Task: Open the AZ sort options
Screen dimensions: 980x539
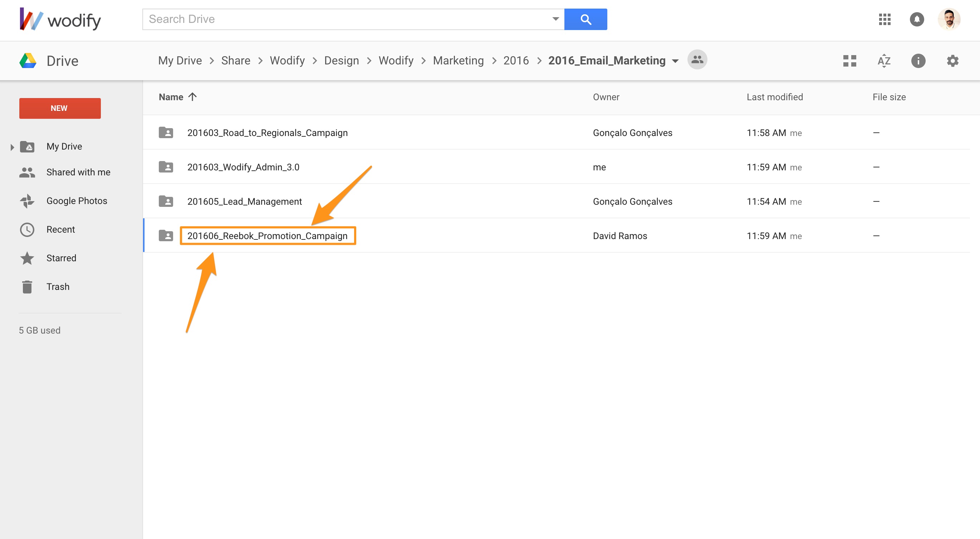Action: click(883, 61)
